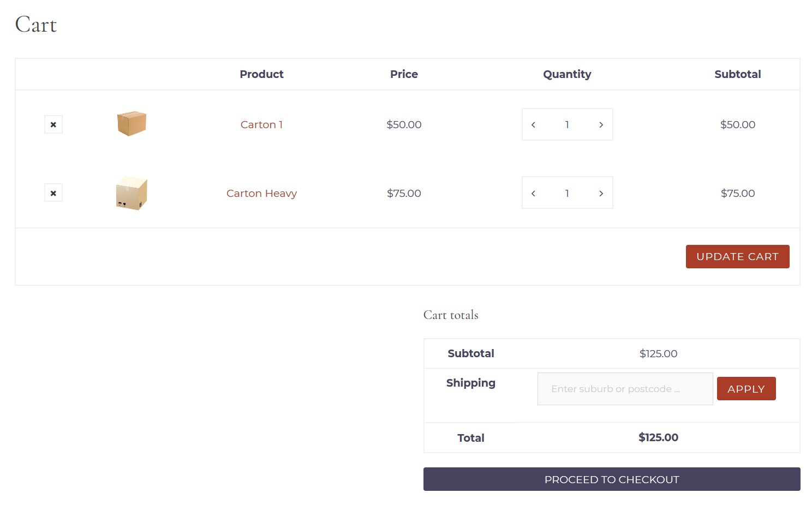The width and height of the screenshot is (812, 505).
Task: Apply the shipping suburb or postcode
Action: pos(746,388)
